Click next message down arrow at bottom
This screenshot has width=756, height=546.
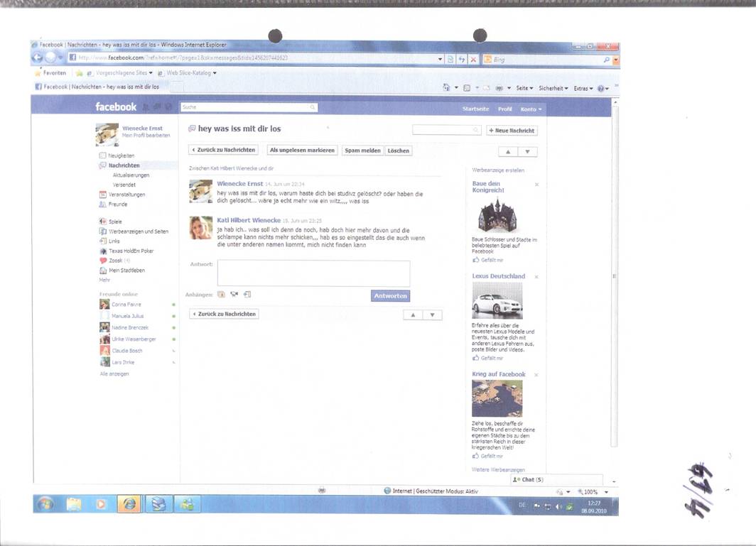pyautogui.click(x=433, y=315)
